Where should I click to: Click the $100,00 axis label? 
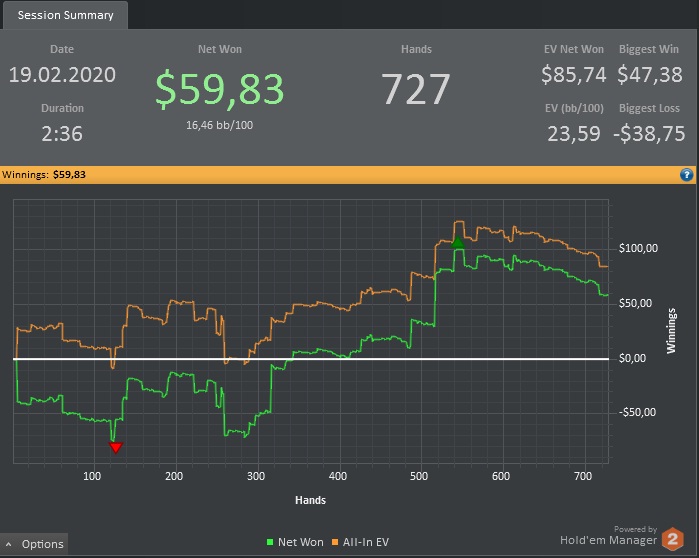pyautogui.click(x=638, y=248)
